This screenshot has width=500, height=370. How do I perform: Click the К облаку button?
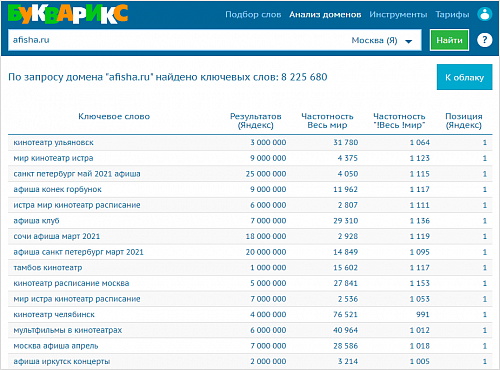coord(465,77)
